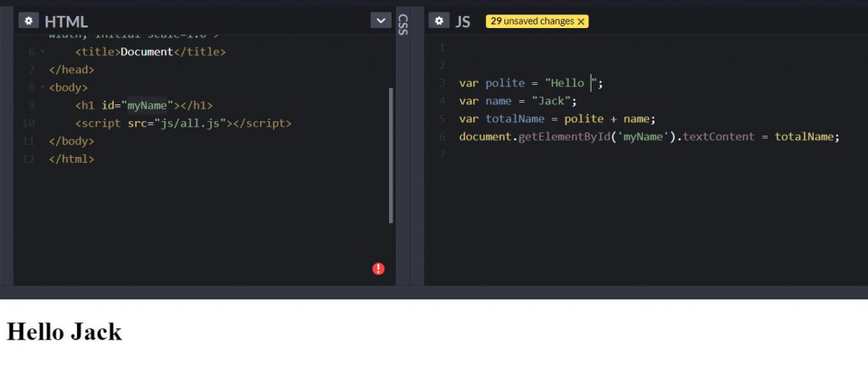This screenshot has width=868, height=375.
Task: Click the closing html tag line
Action: (x=71, y=159)
